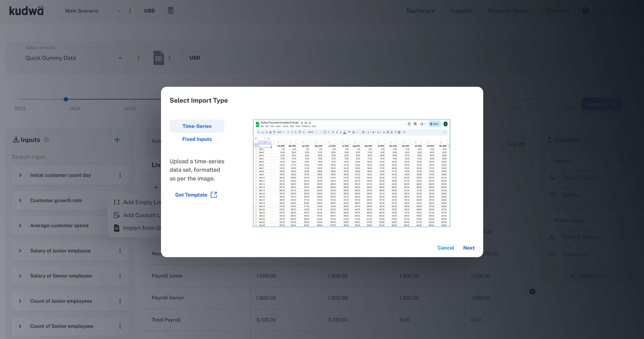Open the help question mark icon
This screenshot has width=644, height=339.
pyautogui.click(x=585, y=11)
